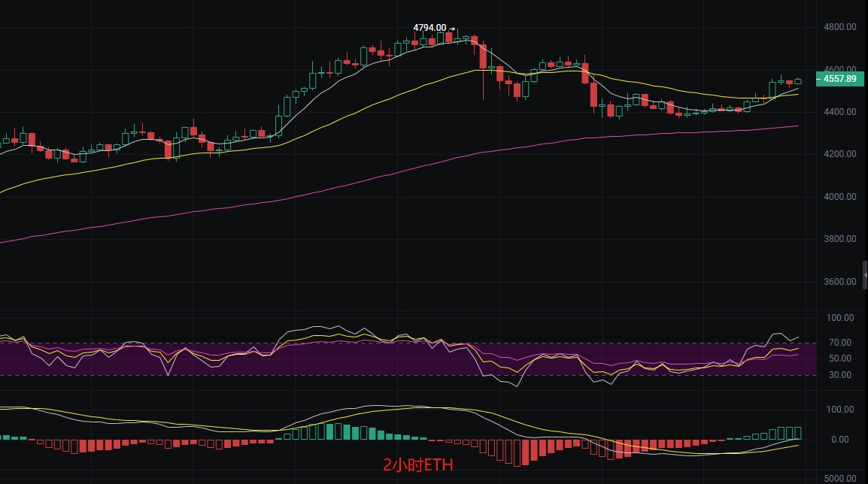This screenshot has height=484, width=868.
Task: Click the MACD 0.00 axis label
Action: click(839, 440)
